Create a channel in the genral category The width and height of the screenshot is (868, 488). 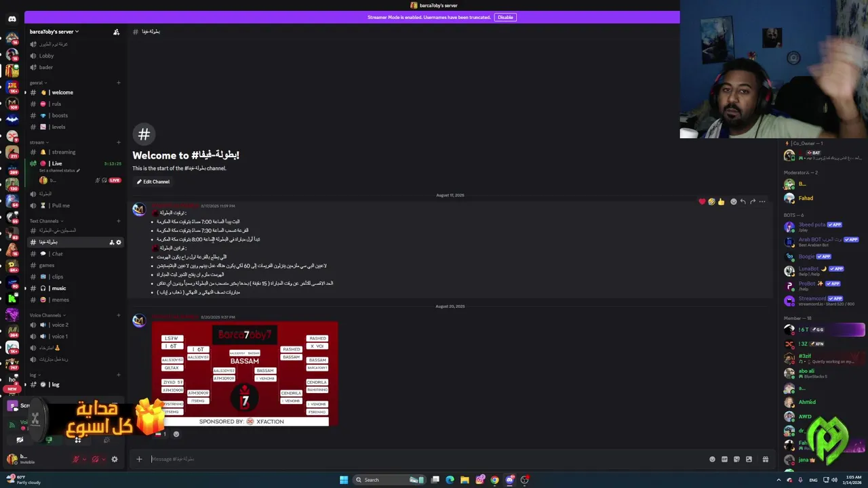coord(119,83)
